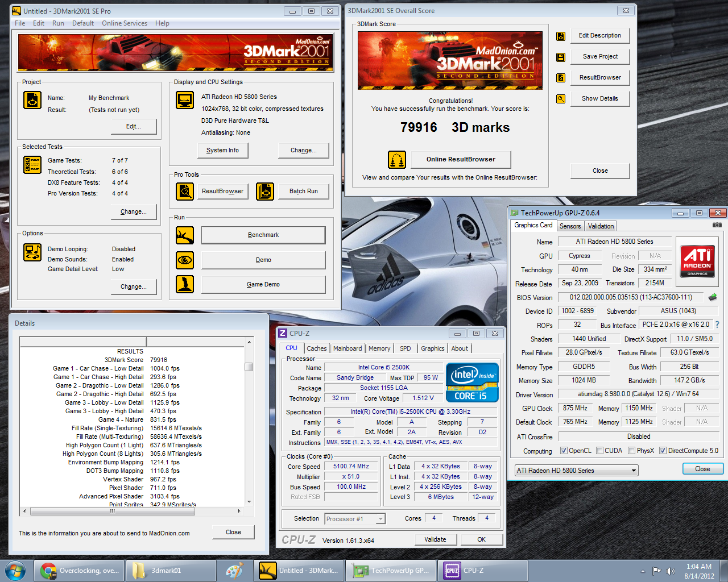The height and width of the screenshot is (582, 728).
Task: Click the Demo eye icon
Action: tap(185, 260)
